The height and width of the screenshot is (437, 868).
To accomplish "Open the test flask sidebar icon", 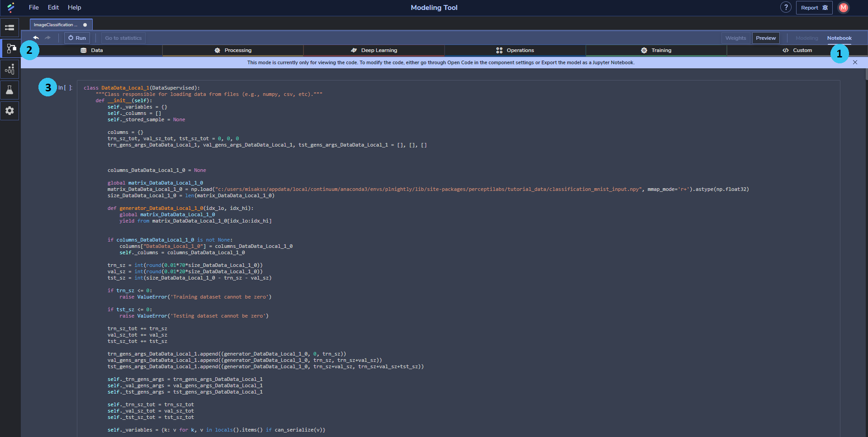I will click(x=9, y=90).
